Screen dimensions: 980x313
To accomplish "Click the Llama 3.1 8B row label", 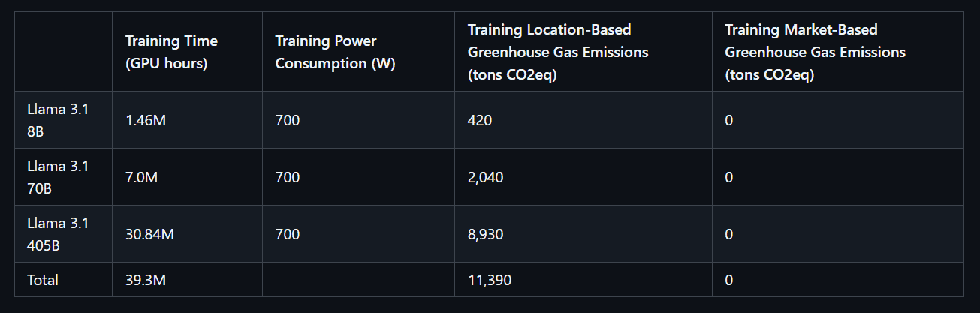I will [58, 120].
